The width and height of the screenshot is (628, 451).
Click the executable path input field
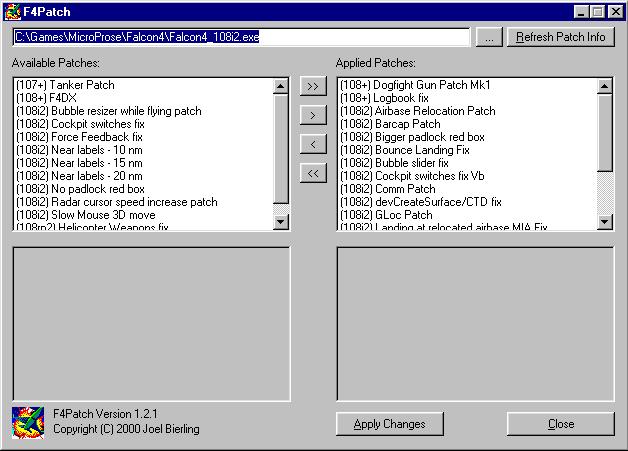tap(240, 37)
